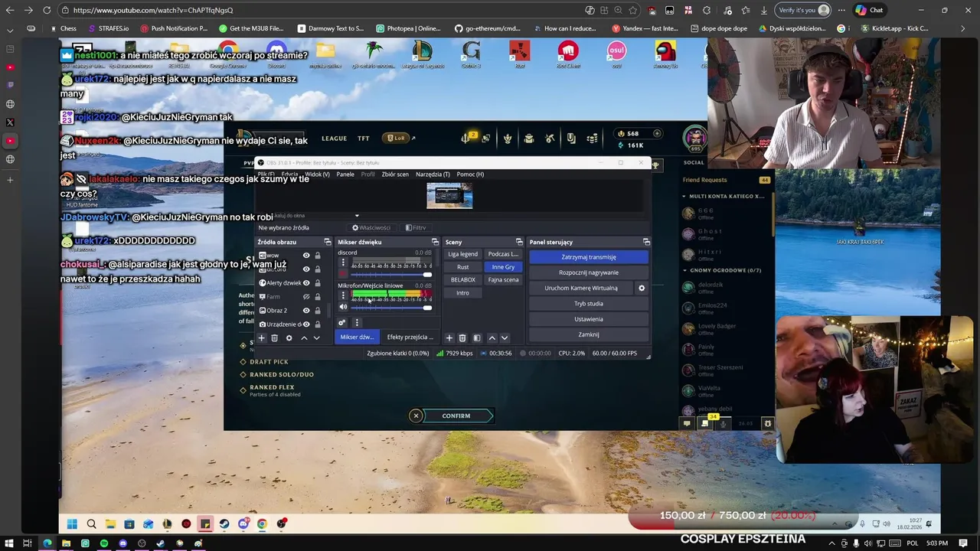Adjust Mikrofon/Wejście liniowe volume slider

tap(390, 308)
